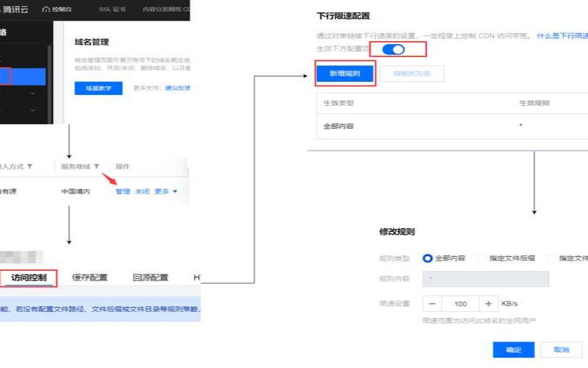Select the 指定文件后缀 radio option
Image resolution: width=588 pixels, height=368 pixels.
(x=481, y=258)
